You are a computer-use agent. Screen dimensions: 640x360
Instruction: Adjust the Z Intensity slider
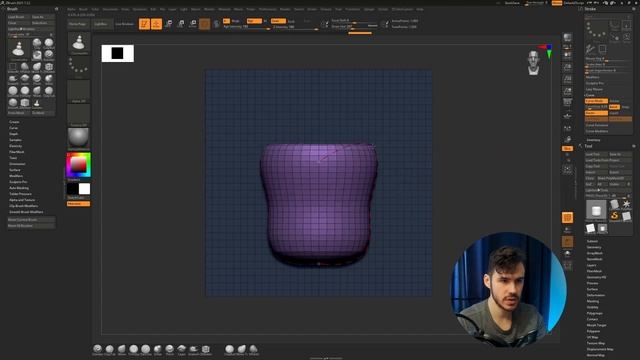tap(295, 27)
